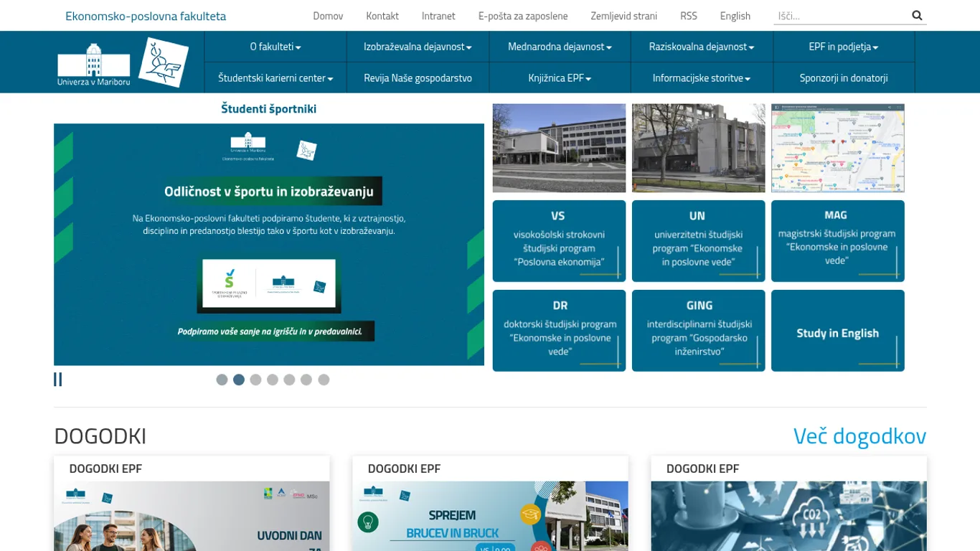Image resolution: width=980 pixels, height=551 pixels.
Task: Open second building photo with trees
Action: pyautogui.click(x=699, y=148)
